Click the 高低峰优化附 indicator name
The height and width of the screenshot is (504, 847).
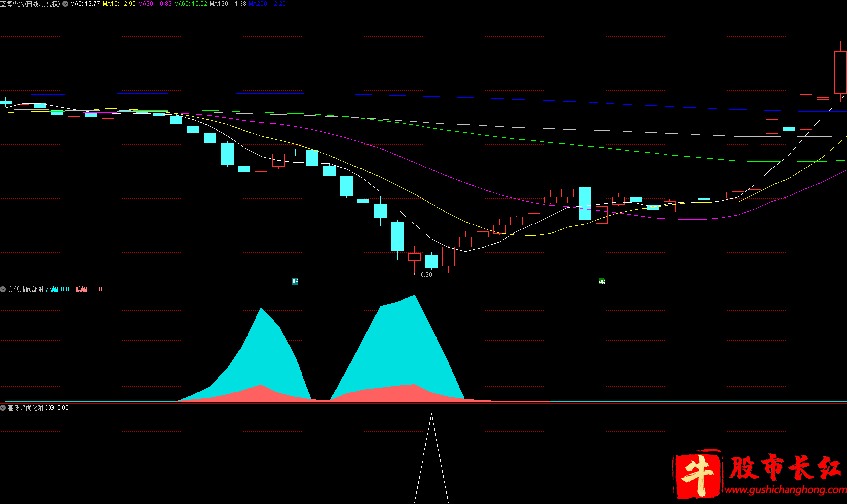click(x=25, y=408)
